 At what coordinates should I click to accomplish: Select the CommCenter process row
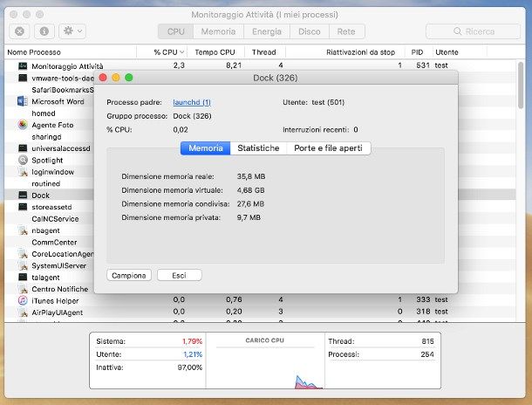coord(50,242)
